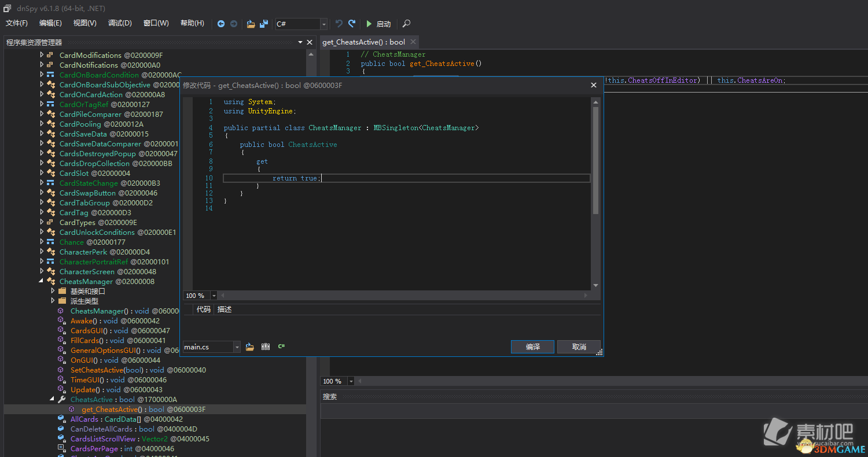The height and width of the screenshot is (457, 868).
Task: Select the CanDeleteAllCards : bool field
Action: [x=134, y=429]
